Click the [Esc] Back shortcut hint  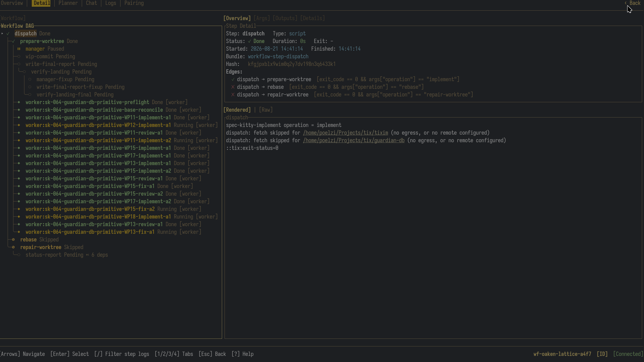click(212, 354)
